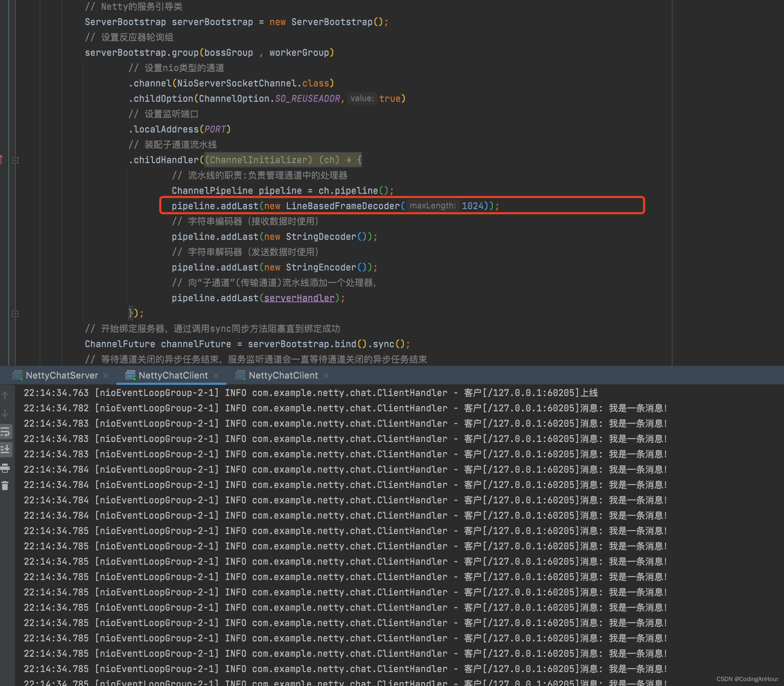The image size is (784, 686).
Task: Click the log line timestamped 22:14:34.782
Action: pyautogui.click(x=346, y=408)
